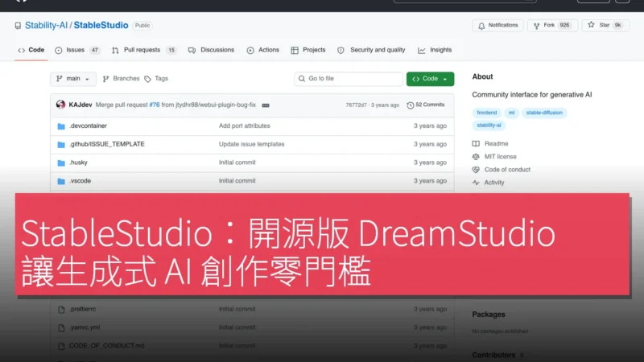Viewport: 644px width, 362px height.
Task: Open Update issue templates commit message
Action: [251, 144]
